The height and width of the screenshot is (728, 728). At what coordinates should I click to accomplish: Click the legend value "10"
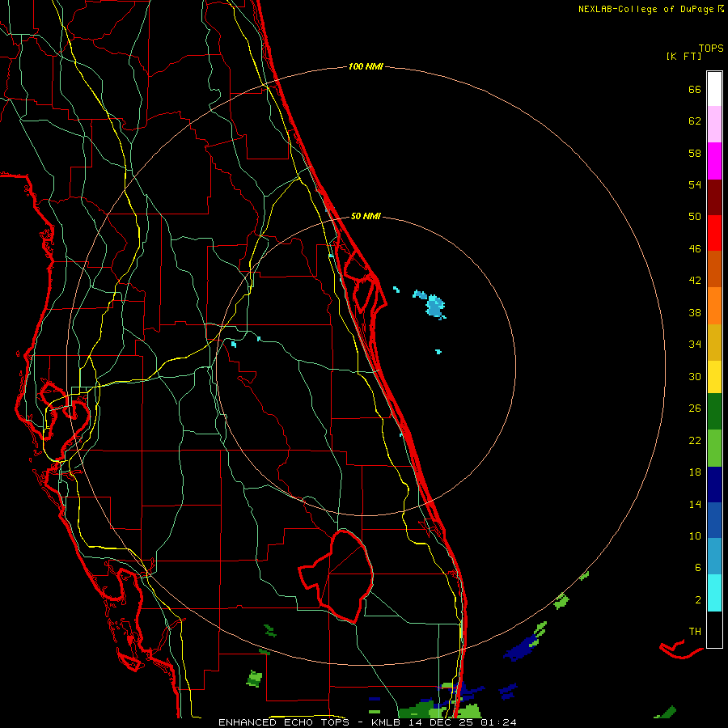coord(695,535)
